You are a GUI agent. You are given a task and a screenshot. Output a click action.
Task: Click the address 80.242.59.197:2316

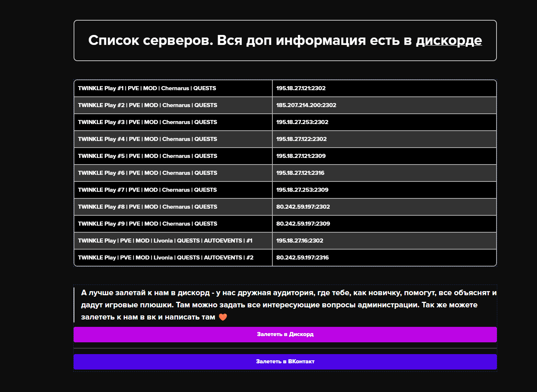point(303,258)
